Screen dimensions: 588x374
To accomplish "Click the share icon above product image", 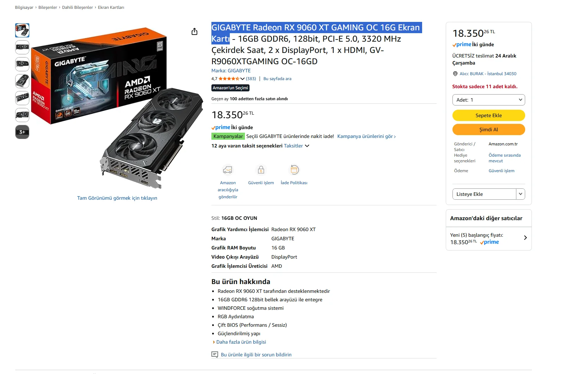I will 194,32.
